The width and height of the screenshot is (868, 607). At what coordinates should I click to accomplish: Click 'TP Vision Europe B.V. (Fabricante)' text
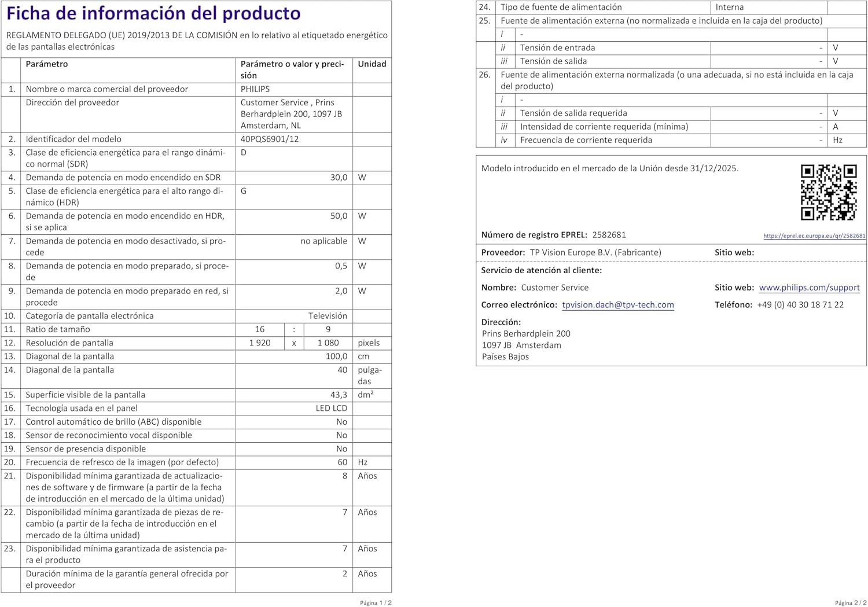click(x=595, y=253)
